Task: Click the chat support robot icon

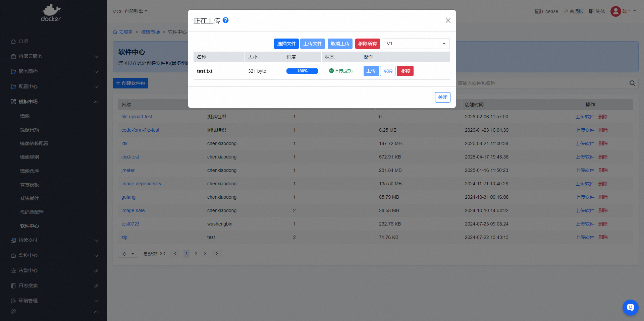Action: [x=630, y=307]
